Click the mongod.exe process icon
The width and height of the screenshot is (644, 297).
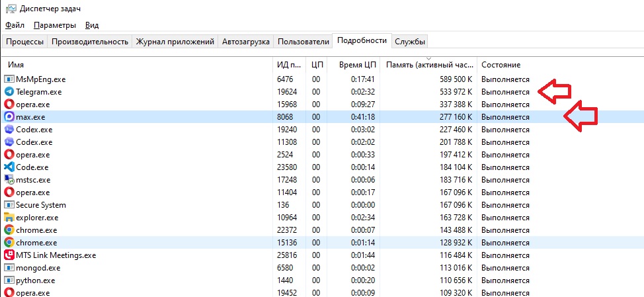tap(9, 268)
